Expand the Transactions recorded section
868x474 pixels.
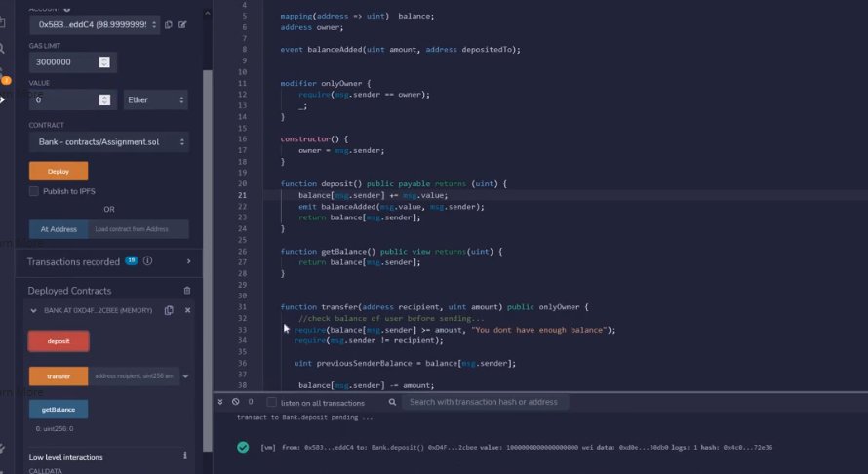[x=188, y=261]
